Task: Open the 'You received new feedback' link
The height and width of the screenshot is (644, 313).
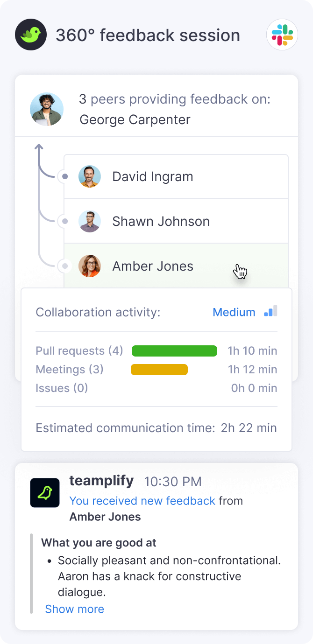Action: (x=142, y=501)
